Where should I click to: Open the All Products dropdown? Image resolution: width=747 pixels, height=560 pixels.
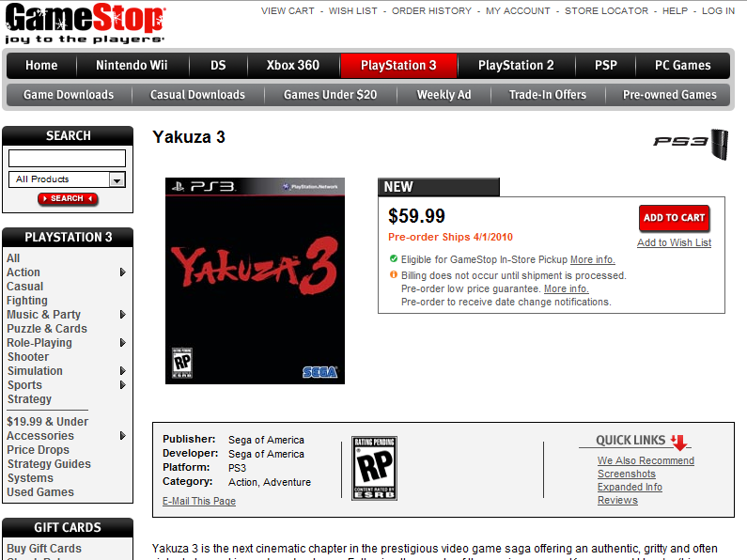point(67,179)
